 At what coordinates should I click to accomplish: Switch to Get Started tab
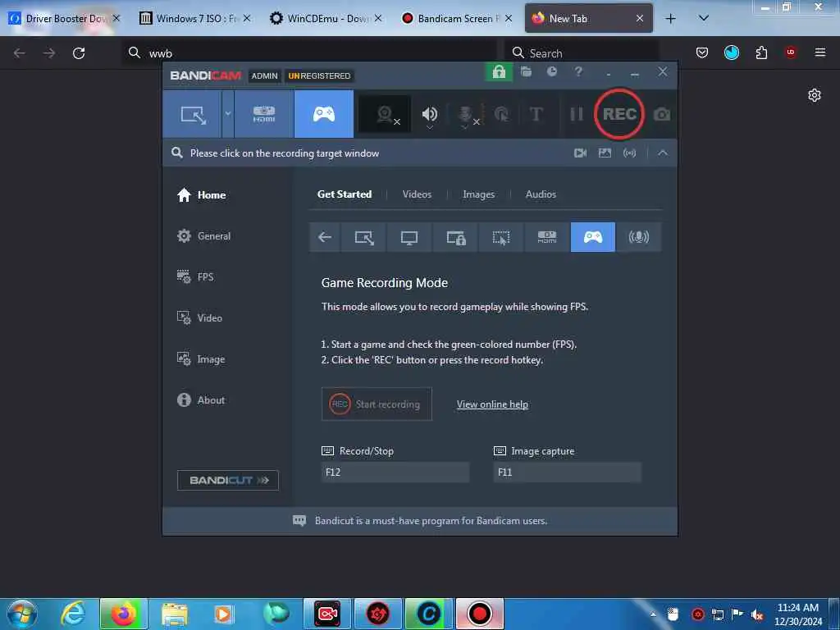pos(345,194)
